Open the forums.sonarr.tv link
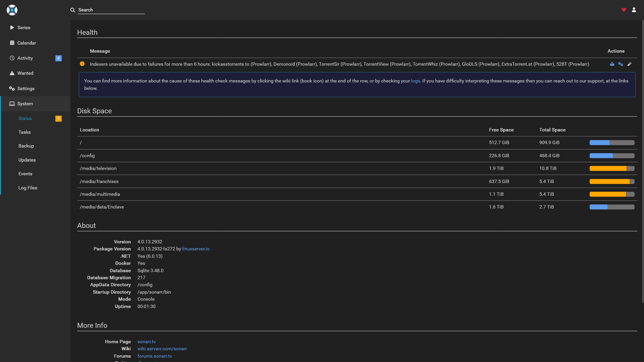The height and width of the screenshot is (362, 644). (155, 356)
